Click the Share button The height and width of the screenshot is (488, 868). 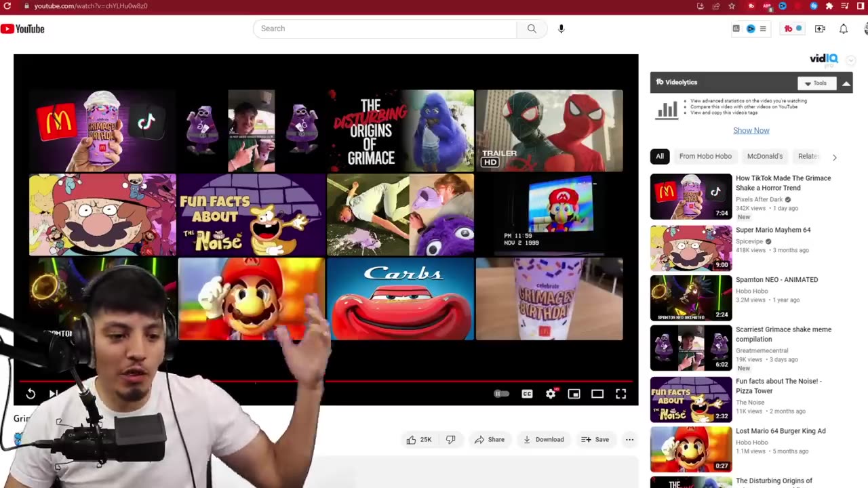pos(490,439)
